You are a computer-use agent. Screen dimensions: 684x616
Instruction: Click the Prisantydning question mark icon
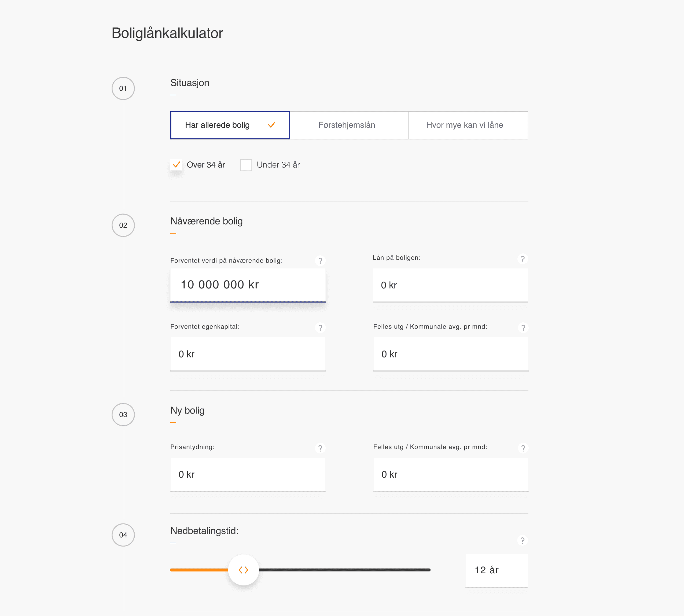[x=320, y=448]
